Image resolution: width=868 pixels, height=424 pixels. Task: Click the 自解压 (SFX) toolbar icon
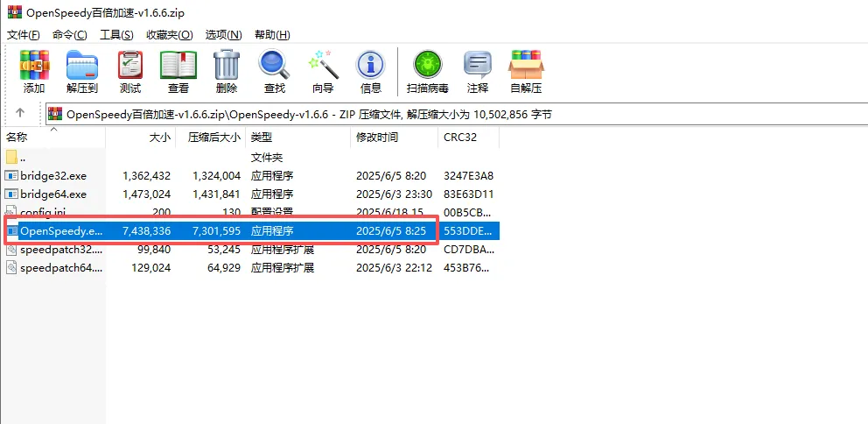(x=526, y=65)
